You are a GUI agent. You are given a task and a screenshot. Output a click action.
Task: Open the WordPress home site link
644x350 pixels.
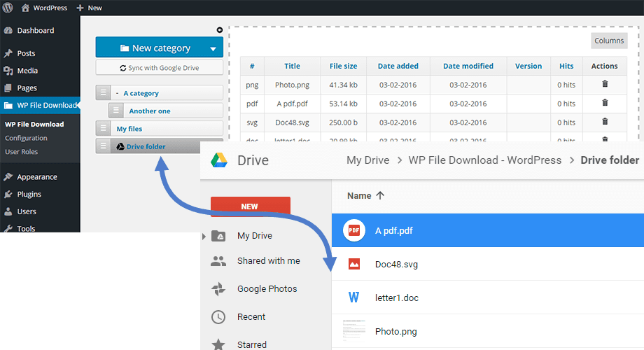pos(44,8)
